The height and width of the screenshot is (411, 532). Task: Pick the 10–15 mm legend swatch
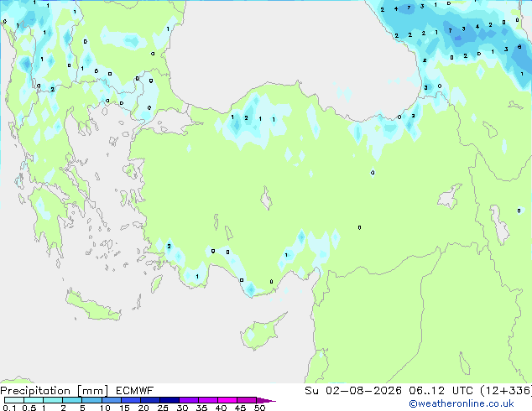tap(112, 400)
